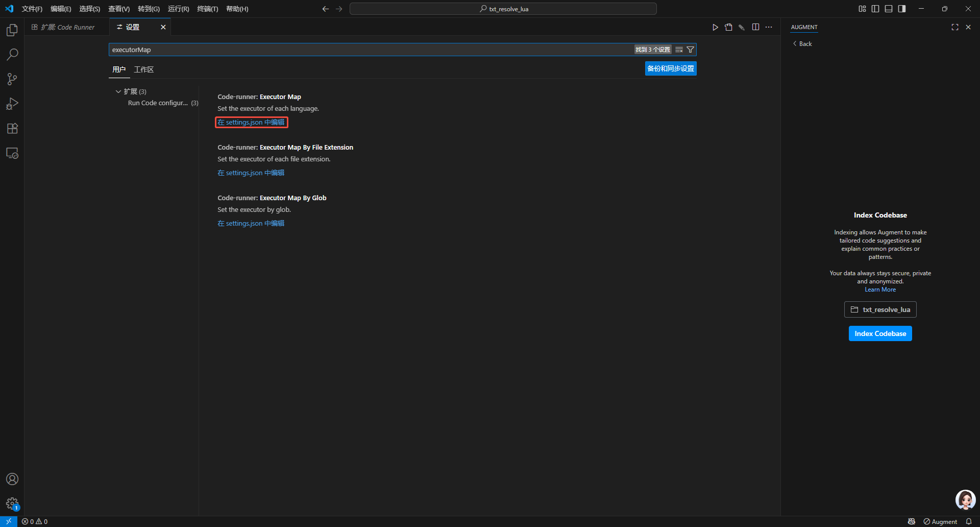The height and width of the screenshot is (527, 980).
Task: Open Learn More link in Augment
Action: (x=880, y=290)
